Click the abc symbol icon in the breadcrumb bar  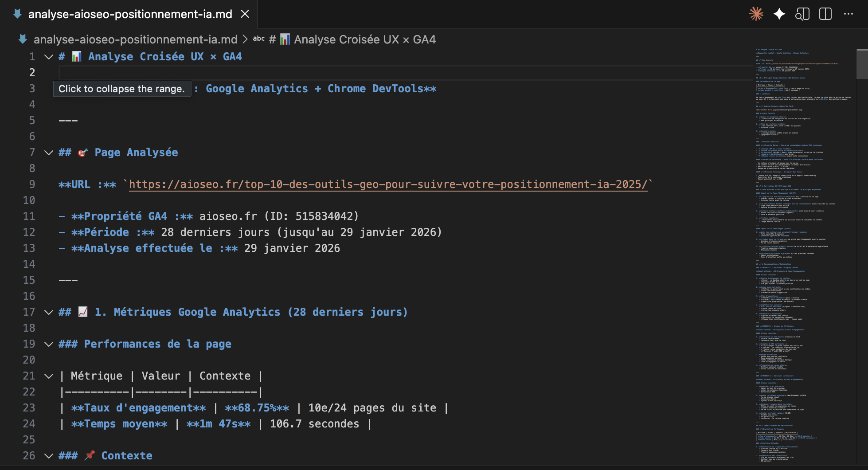coord(258,39)
